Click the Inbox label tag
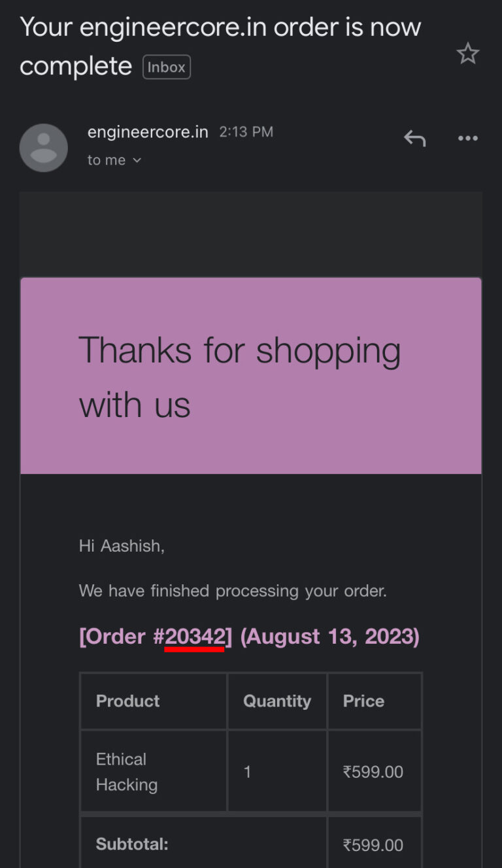This screenshot has height=868, width=502. pyautogui.click(x=167, y=67)
